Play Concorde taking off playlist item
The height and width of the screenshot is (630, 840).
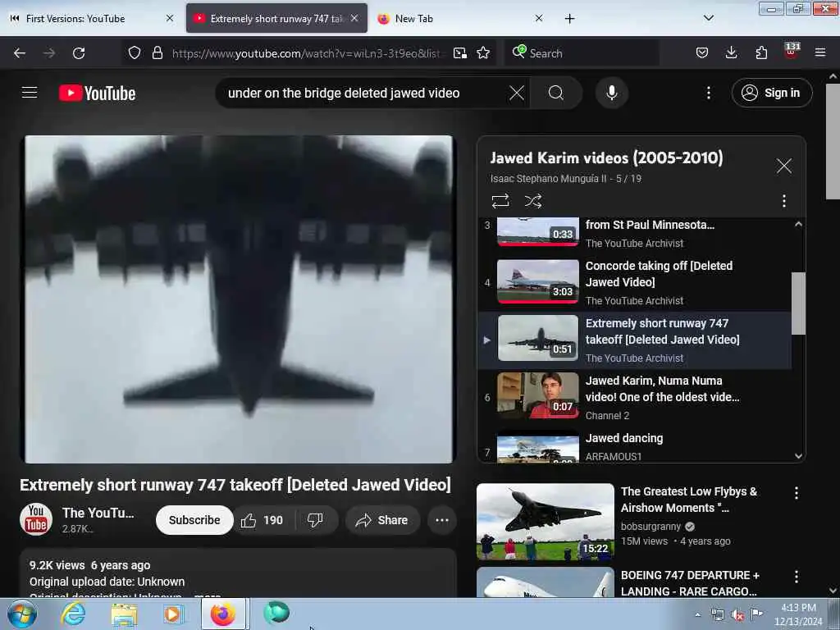click(634, 283)
